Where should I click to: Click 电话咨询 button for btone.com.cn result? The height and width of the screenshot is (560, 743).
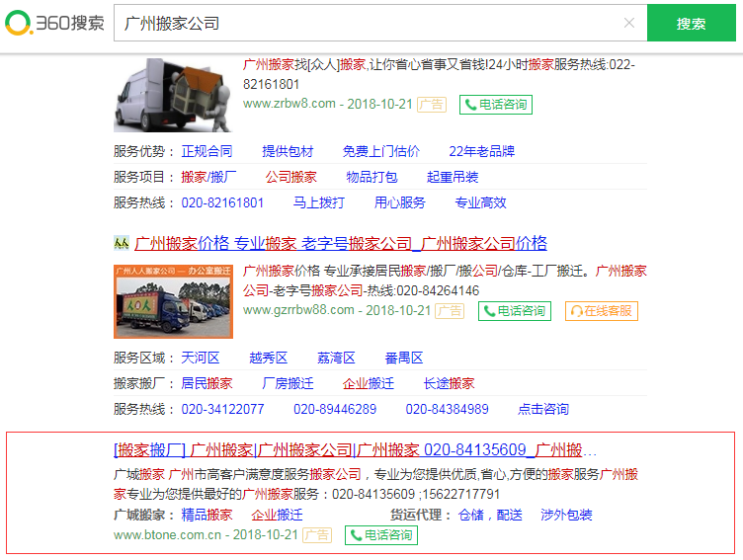[x=381, y=535]
